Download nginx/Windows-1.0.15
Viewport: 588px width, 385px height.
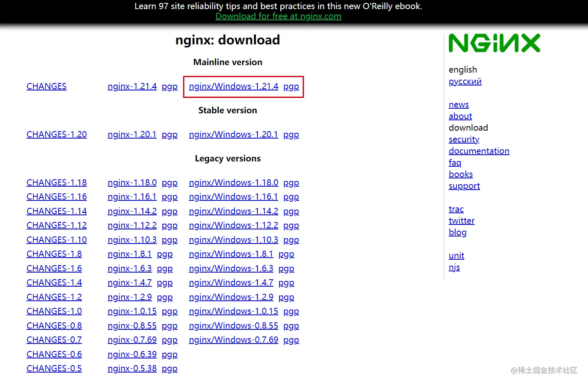233,311
